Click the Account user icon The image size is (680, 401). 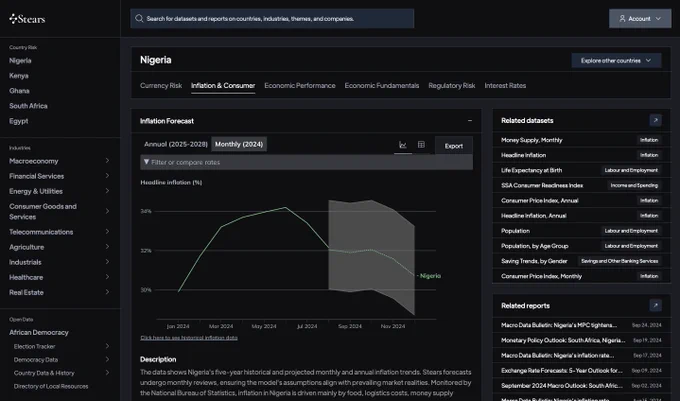tap(622, 19)
